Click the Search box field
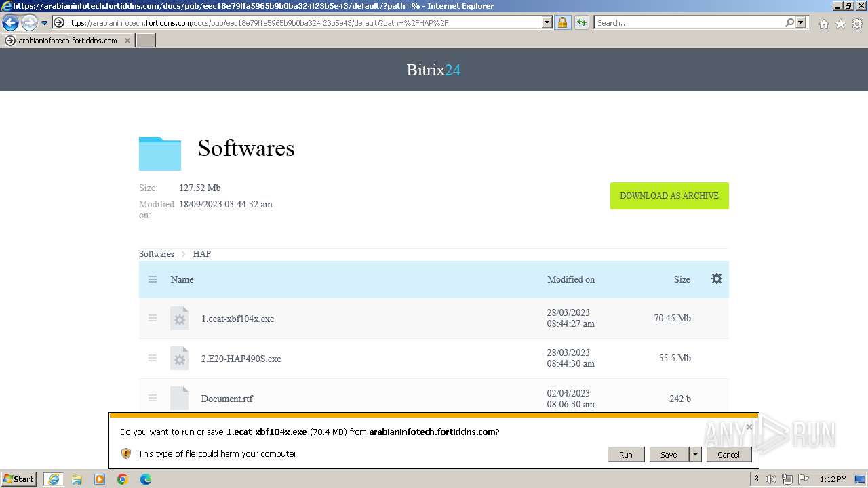Image resolution: width=868 pixels, height=488 pixels. point(688,23)
